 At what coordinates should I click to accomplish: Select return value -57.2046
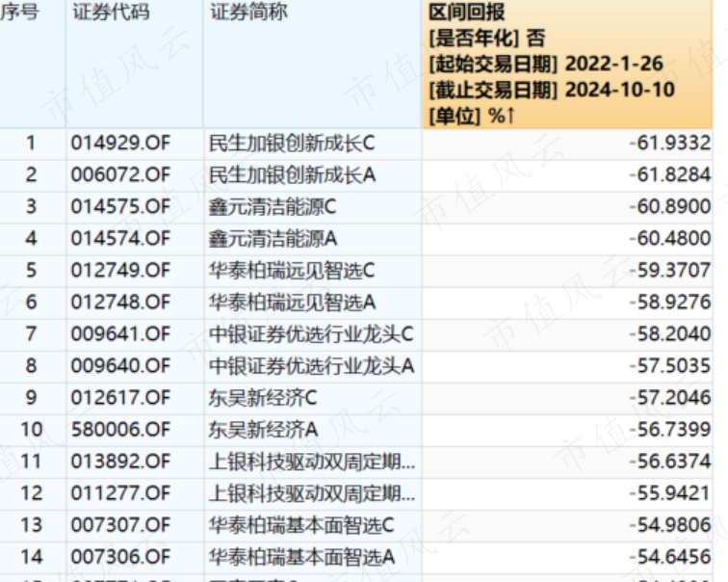[x=670, y=397]
